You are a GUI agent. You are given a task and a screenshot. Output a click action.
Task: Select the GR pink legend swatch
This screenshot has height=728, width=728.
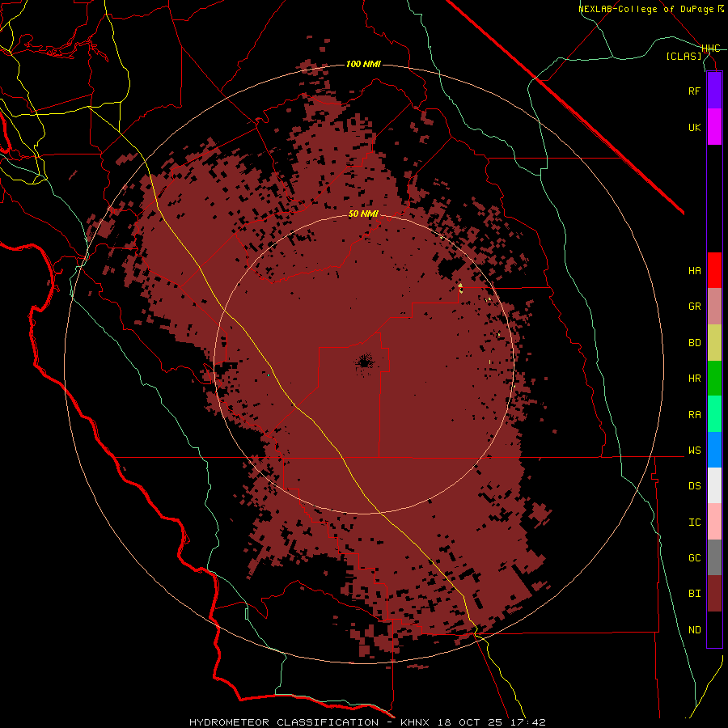[x=714, y=307]
